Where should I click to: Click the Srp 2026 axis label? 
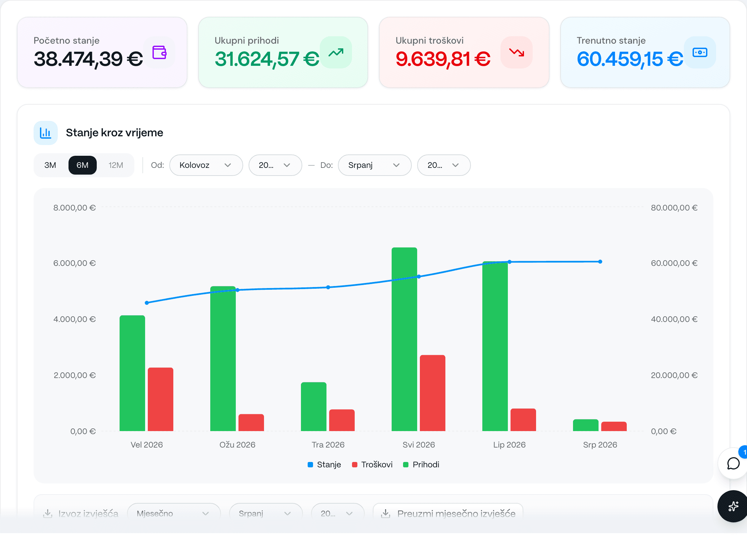(600, 445)
